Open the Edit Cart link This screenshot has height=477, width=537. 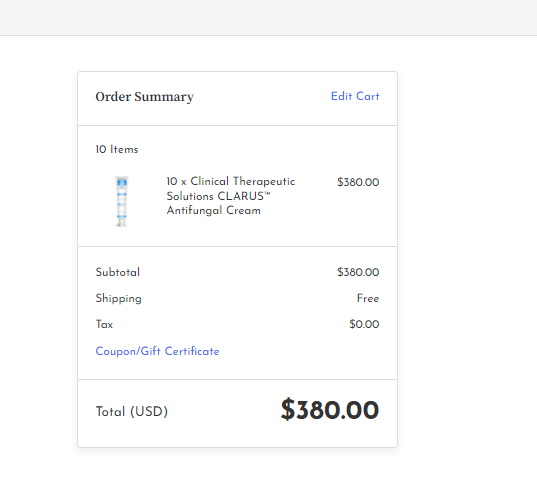355,96
